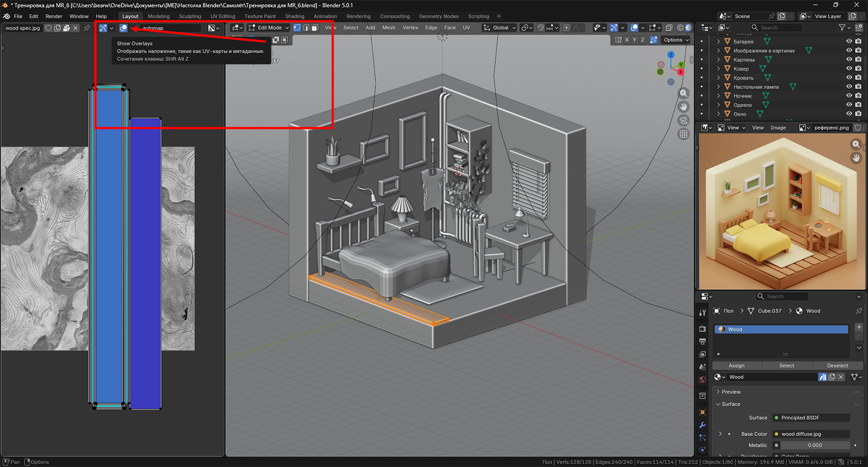Viewport: 868px width, 467px height.
Task: Add a material slot with plus button
Action: point(859,327)
